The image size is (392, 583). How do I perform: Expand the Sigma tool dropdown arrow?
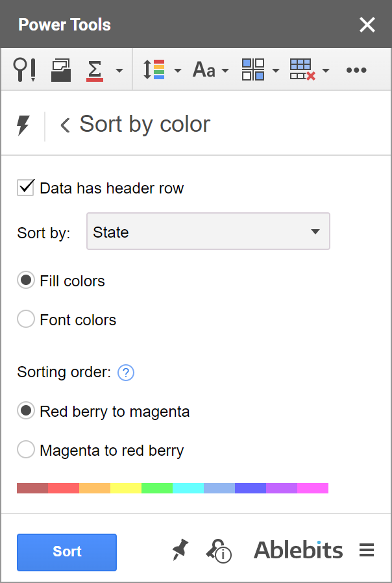click(118, 69)
